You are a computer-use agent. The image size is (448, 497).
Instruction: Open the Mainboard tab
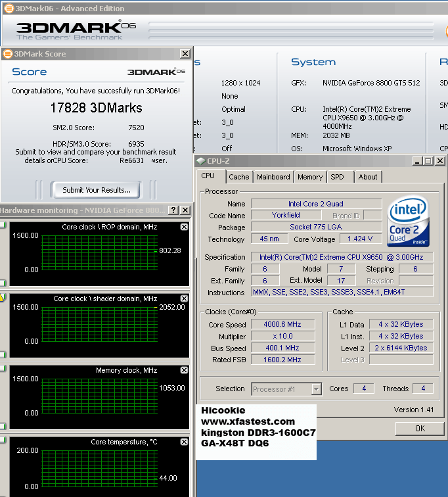273,177
